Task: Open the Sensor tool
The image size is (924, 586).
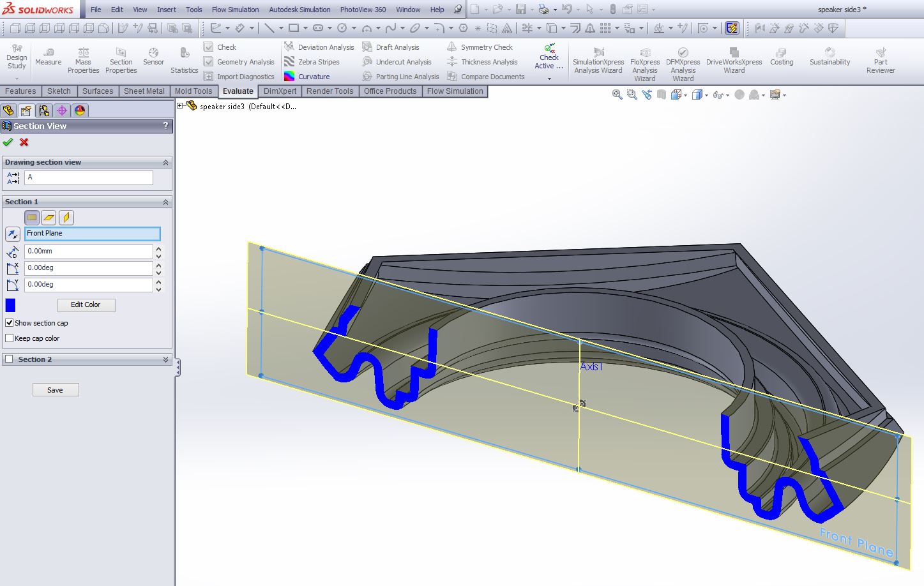Action: [x=153, y=57]
